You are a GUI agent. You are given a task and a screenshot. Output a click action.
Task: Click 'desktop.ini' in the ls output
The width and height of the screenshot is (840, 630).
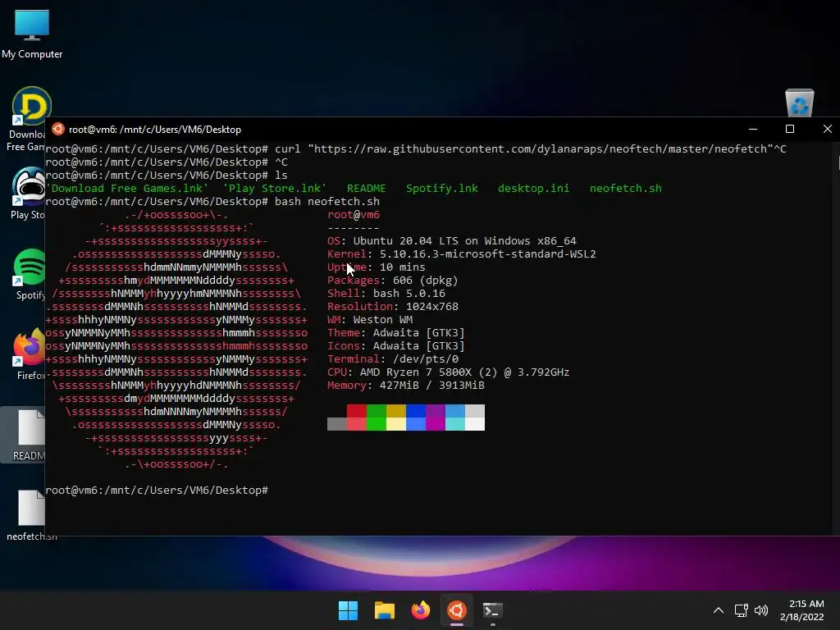[533, 189]
